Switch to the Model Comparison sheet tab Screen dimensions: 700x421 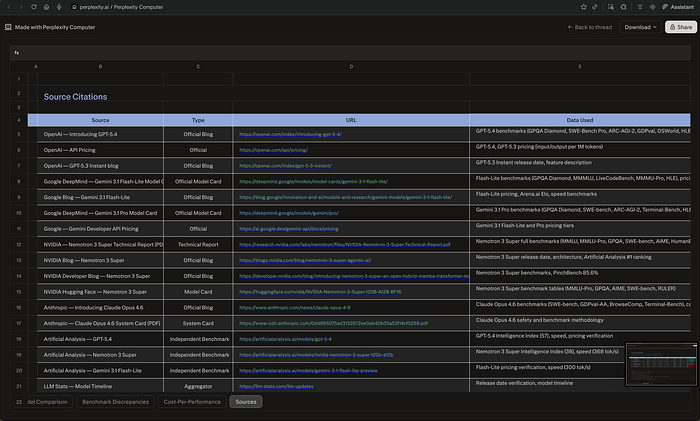(49, 402)
